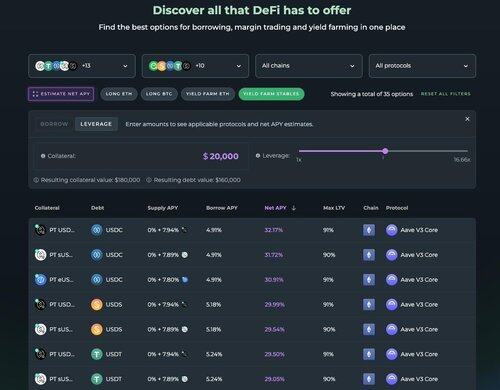Viewport: 500px width, 390px height.
Task: Sort by Borrow APY column header
Action: pyautogui.click(x=222, y=208)
